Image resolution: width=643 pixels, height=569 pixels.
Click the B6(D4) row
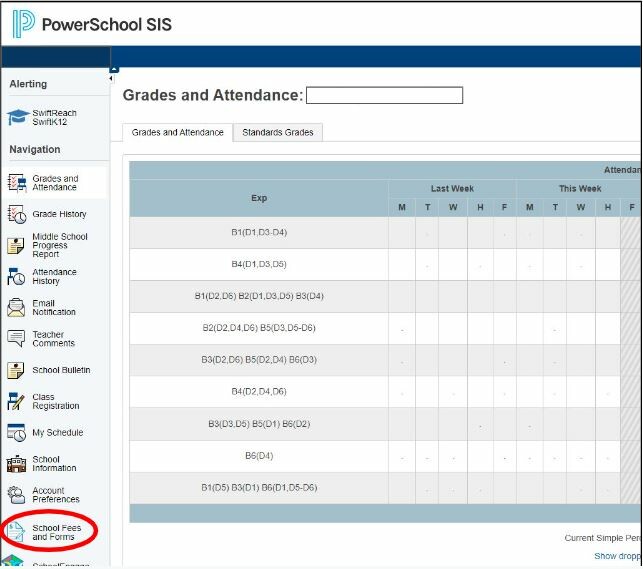pos(385,456)
